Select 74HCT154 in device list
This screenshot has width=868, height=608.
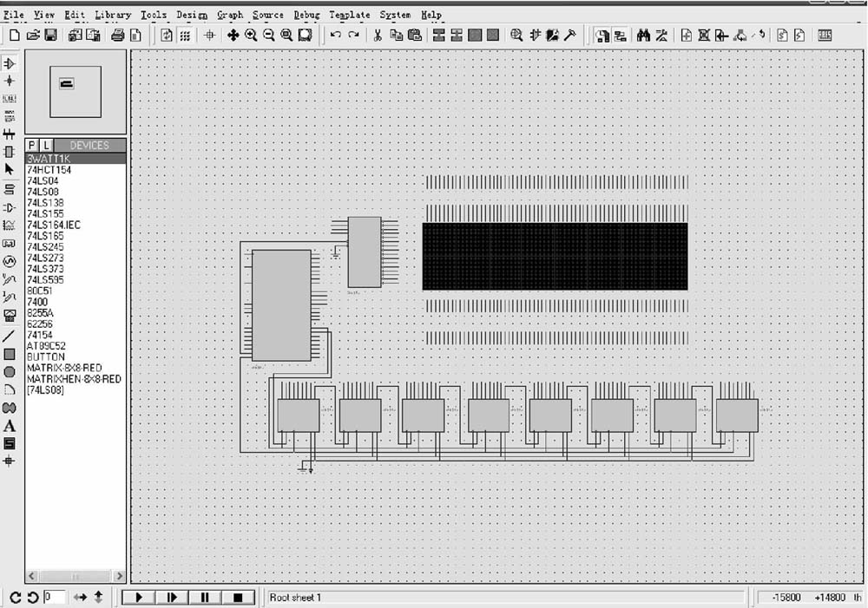[76, 170]
